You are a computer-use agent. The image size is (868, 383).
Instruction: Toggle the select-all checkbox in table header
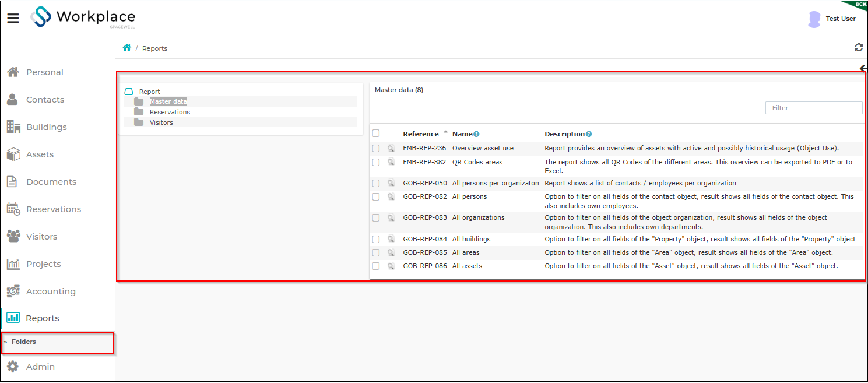point(376,133)
